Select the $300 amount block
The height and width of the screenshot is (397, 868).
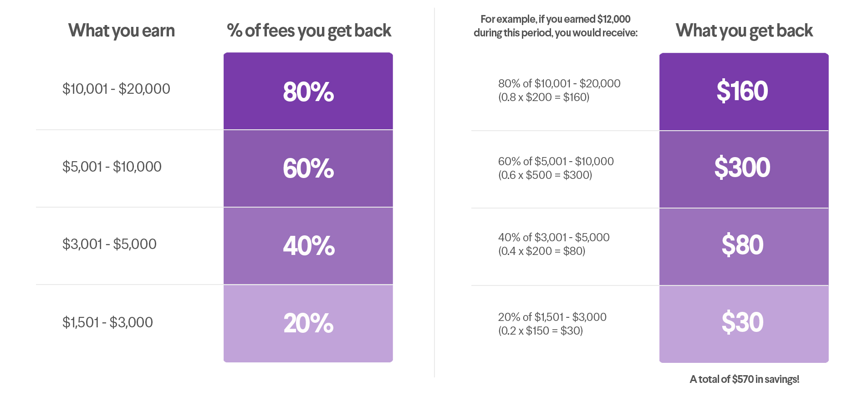coord(743,168)
